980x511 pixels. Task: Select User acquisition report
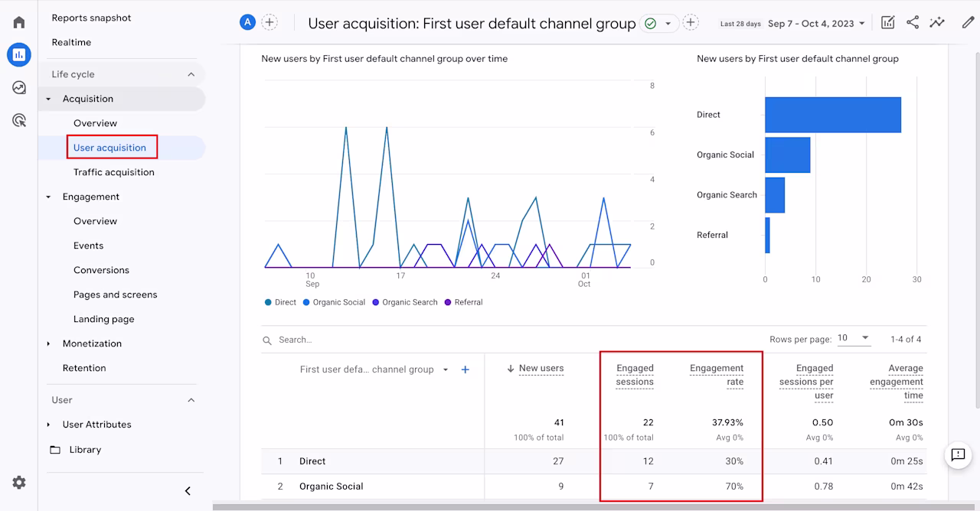click(109, 148)
